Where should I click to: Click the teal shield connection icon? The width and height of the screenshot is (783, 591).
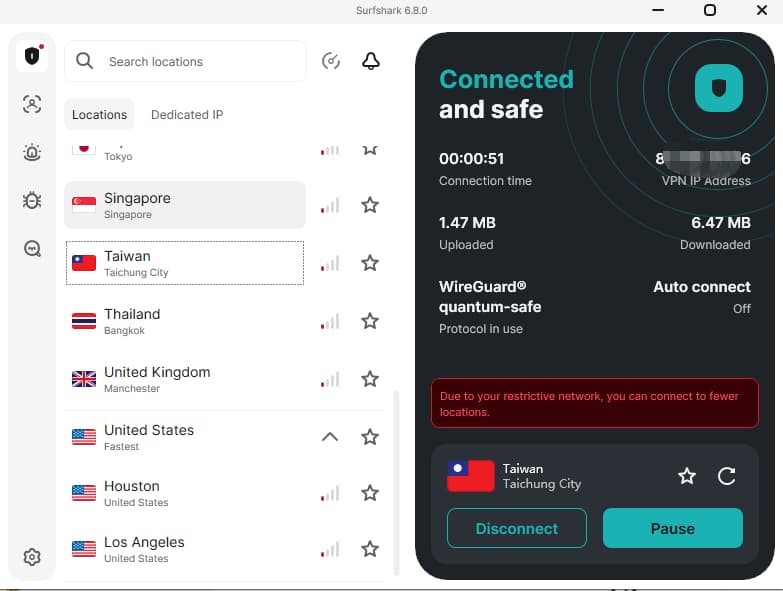(x=719, y=88)
